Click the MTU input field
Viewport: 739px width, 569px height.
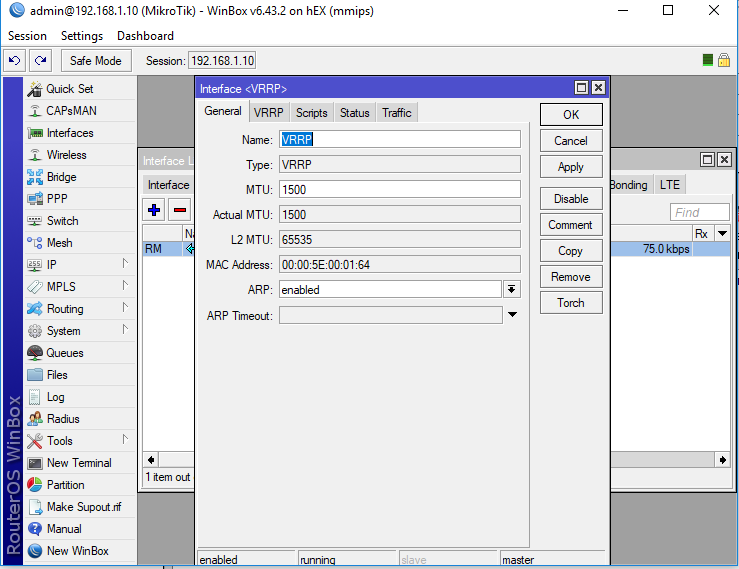point(400,190)
